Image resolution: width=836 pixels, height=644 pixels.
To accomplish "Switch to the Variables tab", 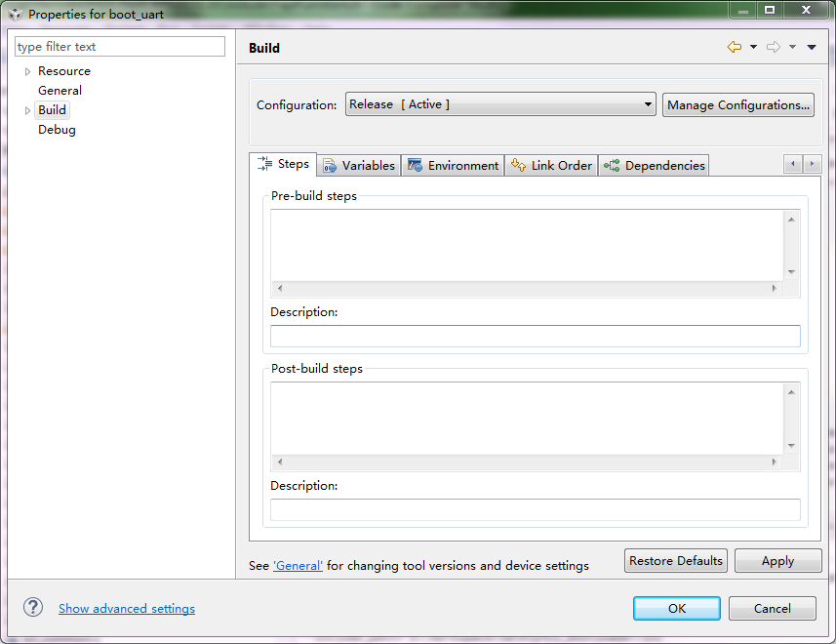I will [359, 165].
